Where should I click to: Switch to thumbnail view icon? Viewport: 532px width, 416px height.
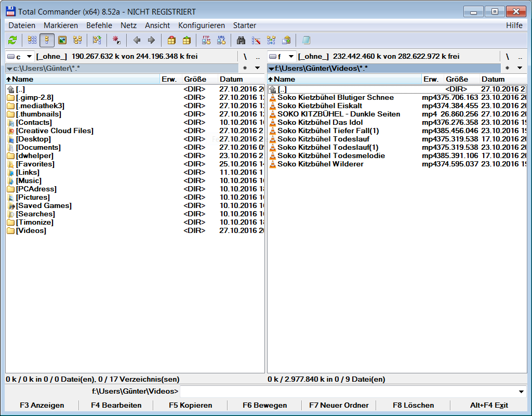[62, 41]
